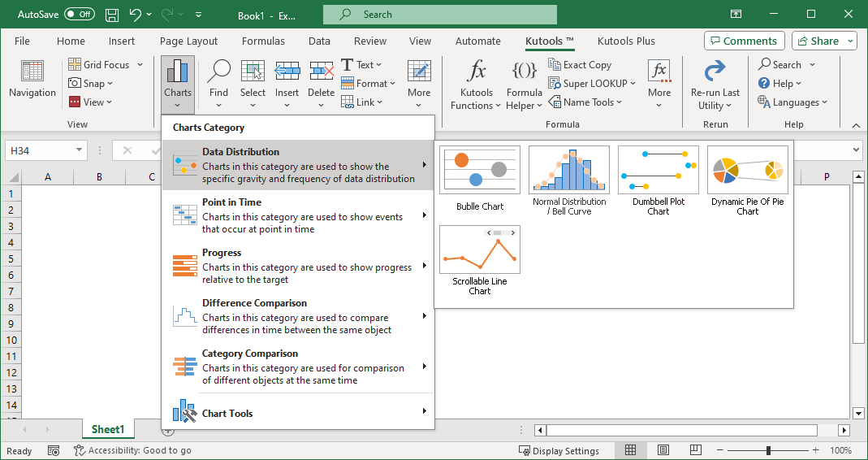Open the Point in Time chart category
This screenshot has width=868, height=460.
pos(298,215)
